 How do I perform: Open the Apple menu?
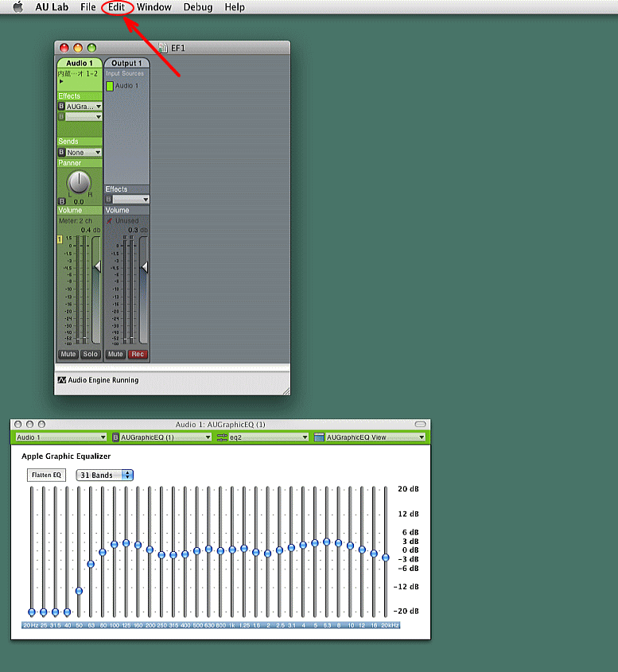(17, 7)
